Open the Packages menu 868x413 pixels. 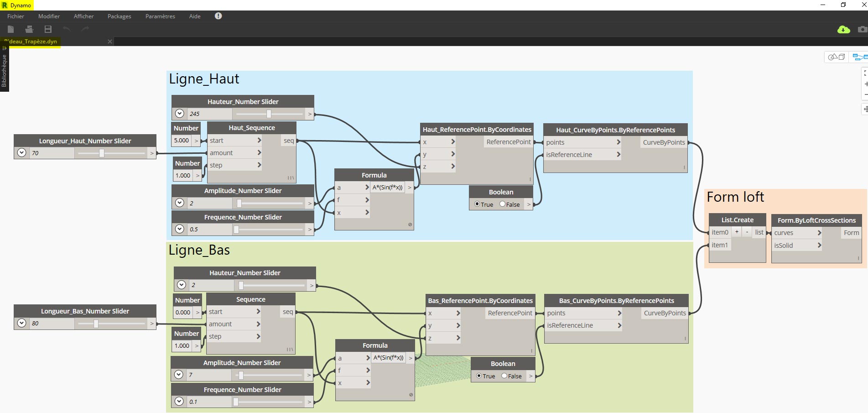(119, 16)
